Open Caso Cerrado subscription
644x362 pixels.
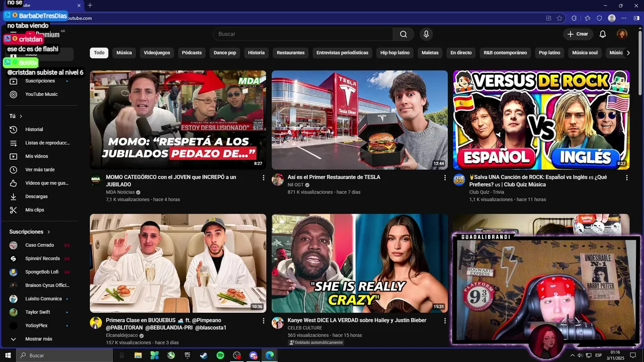pyautogui.click(x=40, y=245)
